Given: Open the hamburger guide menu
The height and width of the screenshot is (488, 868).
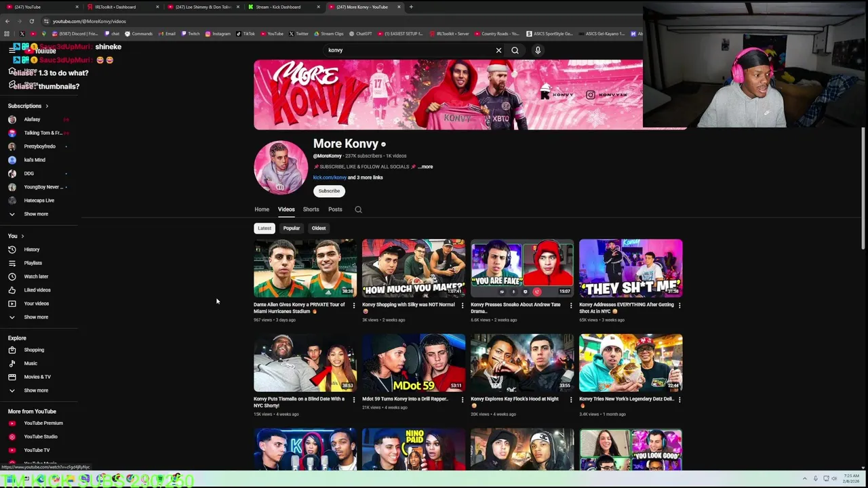Looking at the screenshot, I should [12, 50].
